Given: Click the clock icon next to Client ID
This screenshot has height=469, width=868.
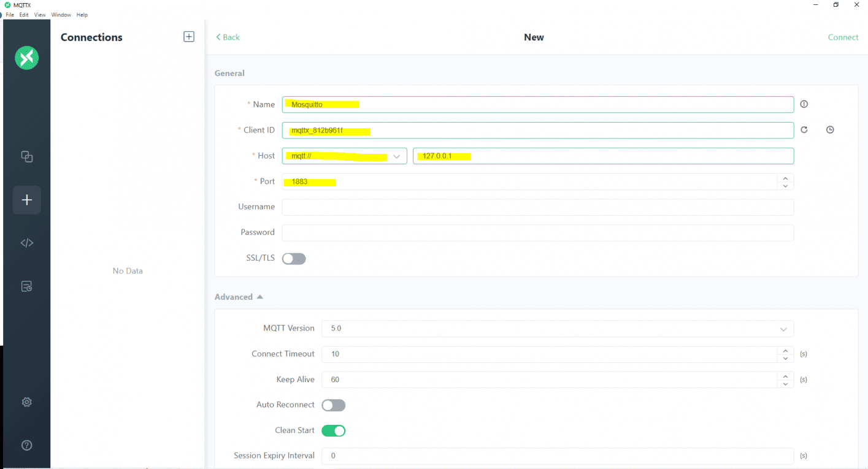Looking at the screenshot, I should click(830, 130).
